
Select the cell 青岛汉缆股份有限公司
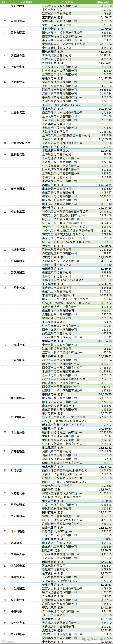pos(57,56)
